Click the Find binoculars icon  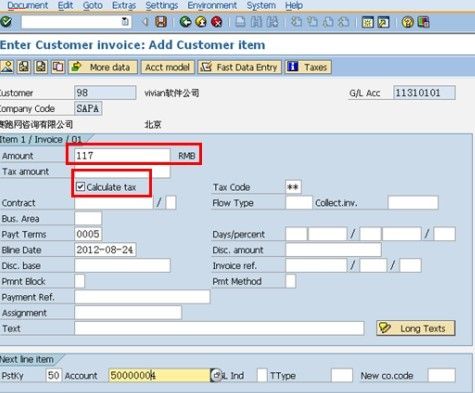(256, 22)
